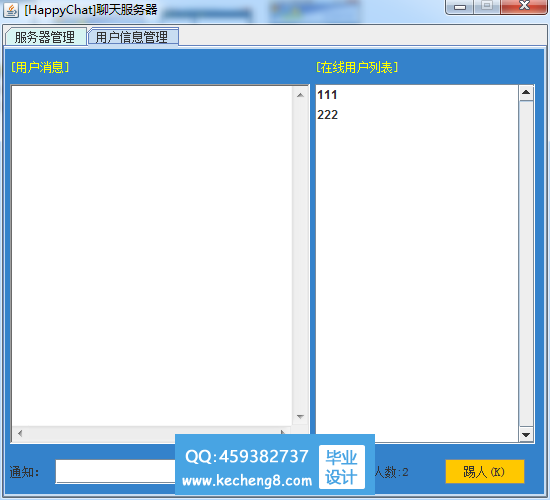Click inside the 用户消息 text area
This screenshot has height=500, width=550.
tap(152, 256)
